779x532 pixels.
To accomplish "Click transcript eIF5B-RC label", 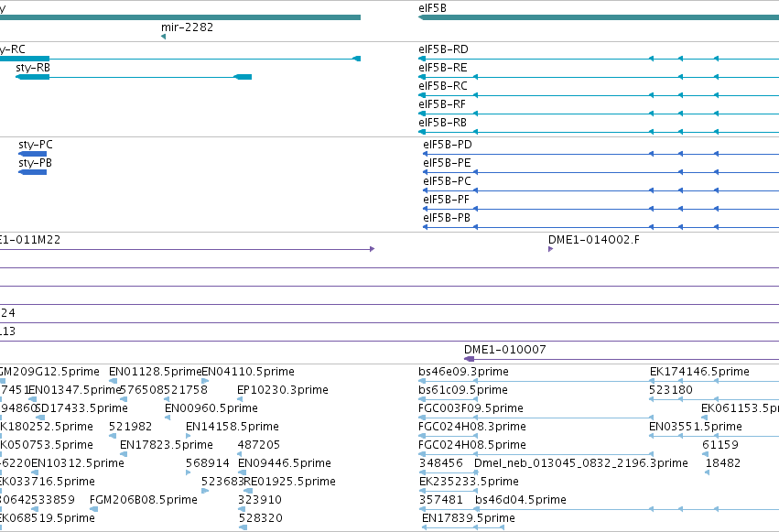I will [443, 86].
